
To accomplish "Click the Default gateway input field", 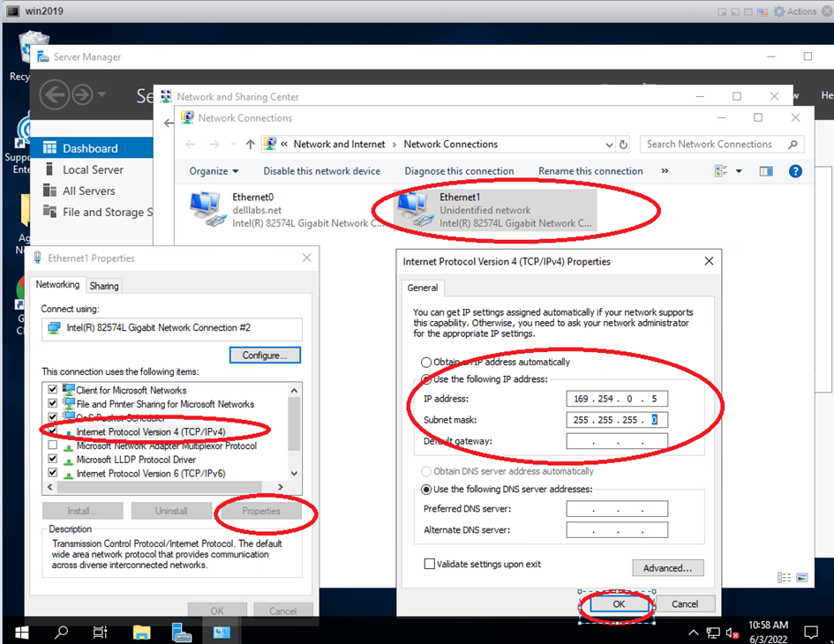I will coord(617,441).
